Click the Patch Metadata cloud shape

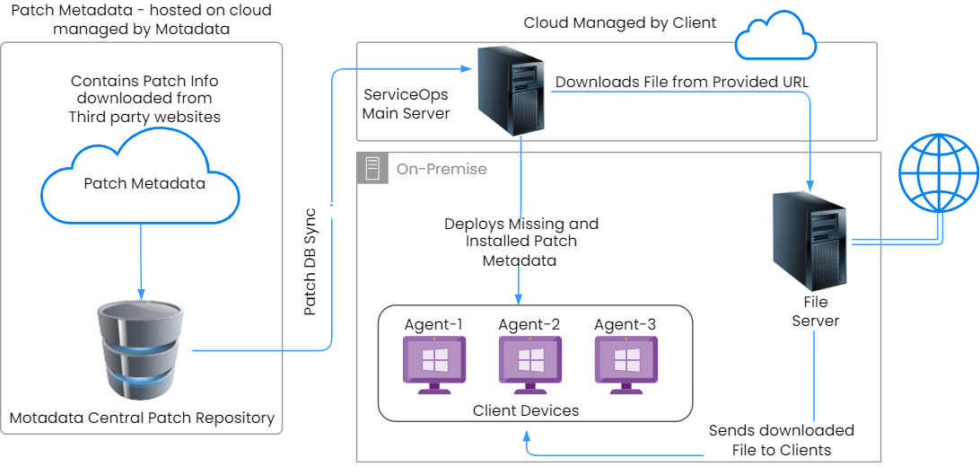point(140,177)
